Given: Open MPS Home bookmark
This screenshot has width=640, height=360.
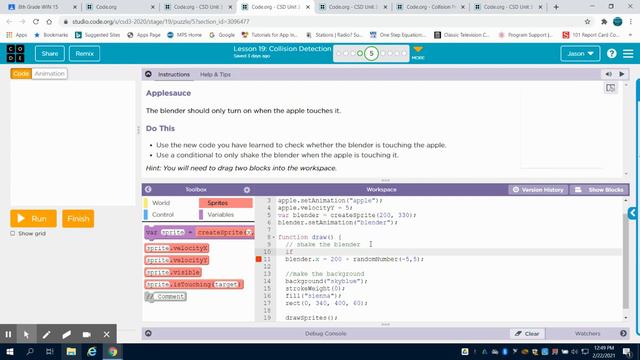Looking at the screenshot, I should click(184, 35).
